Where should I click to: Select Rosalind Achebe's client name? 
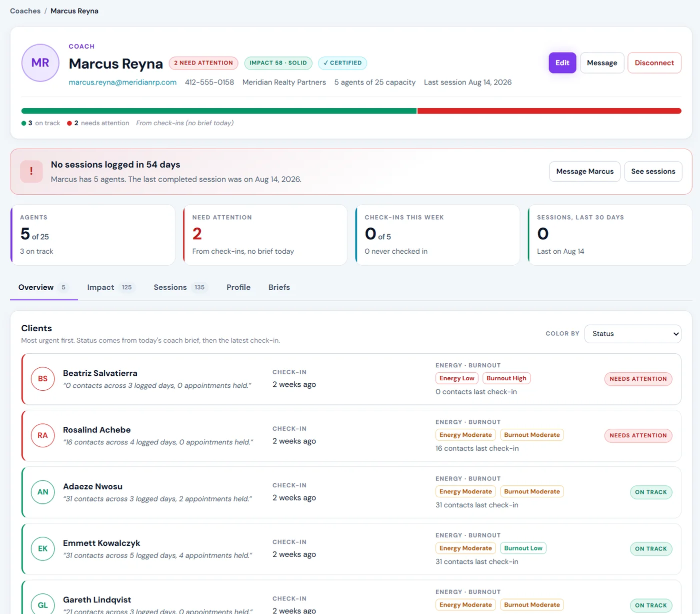click(97, 430)
